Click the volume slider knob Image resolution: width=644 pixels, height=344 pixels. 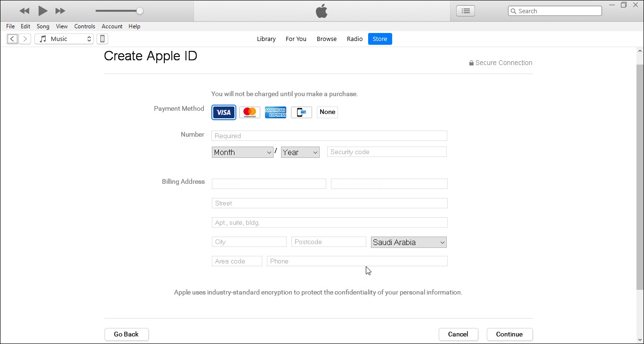click(x=140, y=11)
